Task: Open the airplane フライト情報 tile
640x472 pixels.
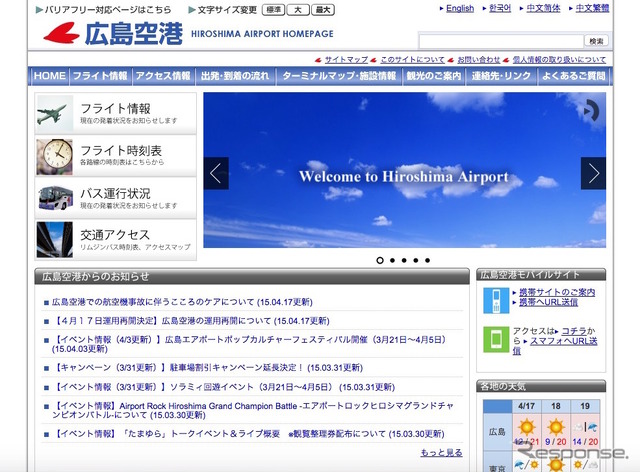Action: click(116, 113)
